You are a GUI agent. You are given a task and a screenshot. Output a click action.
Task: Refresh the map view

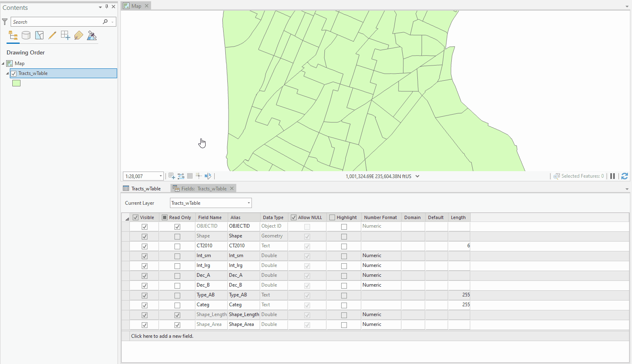coord(625,176)
